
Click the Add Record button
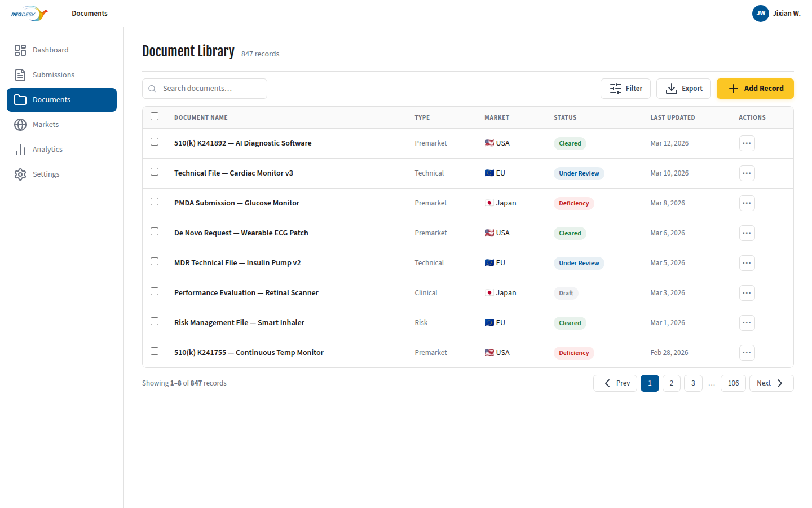tap(755, 88)
